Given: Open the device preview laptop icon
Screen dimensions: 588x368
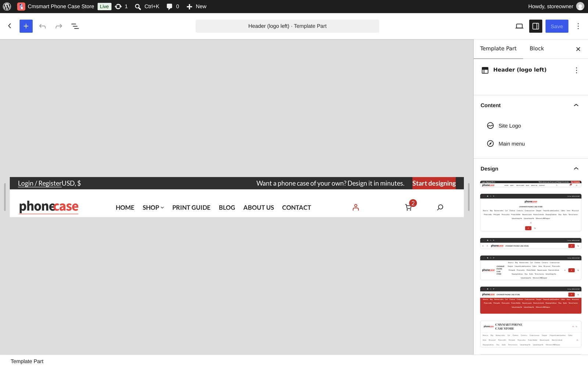Looking at the screenshot, I should (519, 26).
